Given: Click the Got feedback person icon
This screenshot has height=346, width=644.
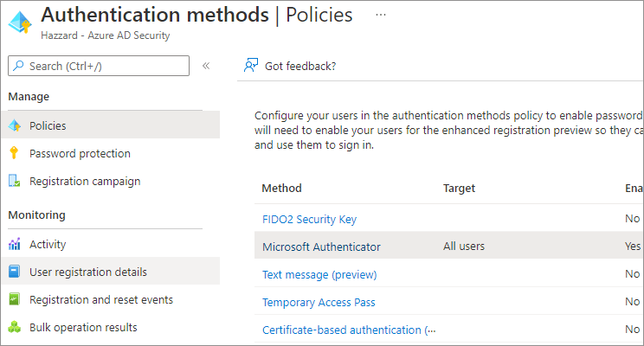Looking at the screenshot, I should (251, 66).
